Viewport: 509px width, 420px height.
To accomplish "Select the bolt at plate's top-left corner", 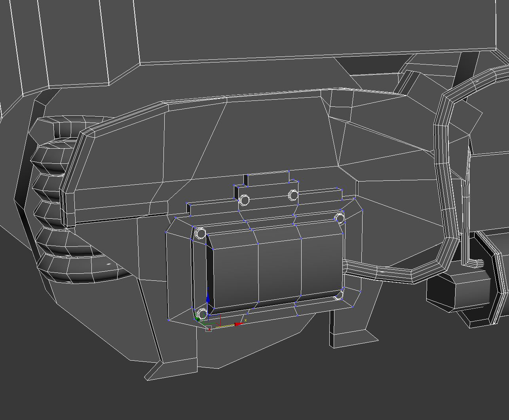I will (x=201, y=233).
